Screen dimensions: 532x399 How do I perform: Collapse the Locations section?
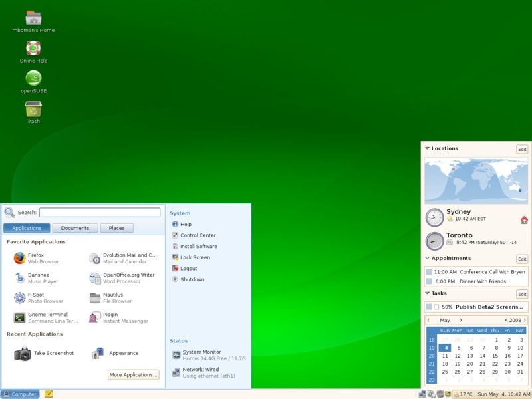pyautogui.click(x=426, y=148)
